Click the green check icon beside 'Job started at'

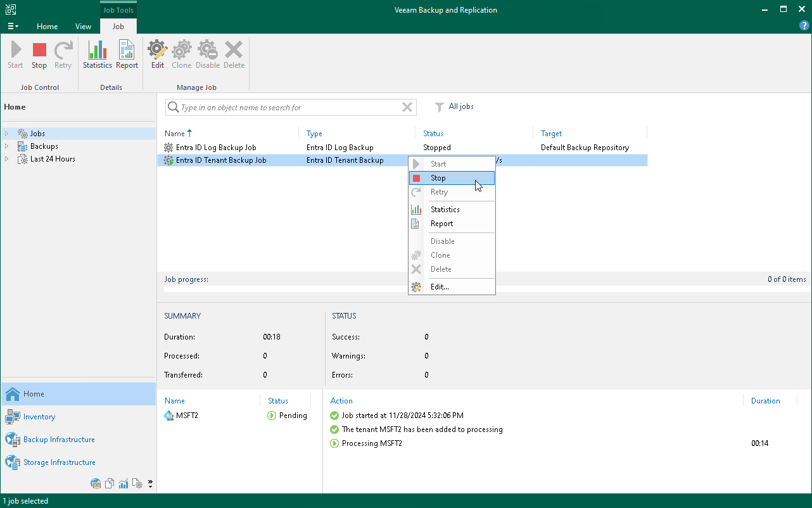(334, 416)
